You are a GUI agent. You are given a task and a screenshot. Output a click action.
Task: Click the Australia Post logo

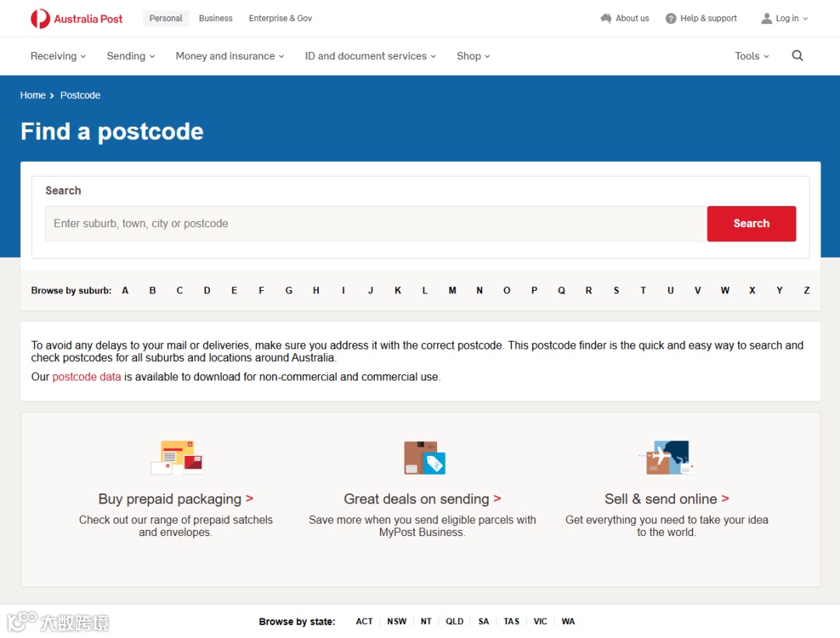click(x=76, y=19)
